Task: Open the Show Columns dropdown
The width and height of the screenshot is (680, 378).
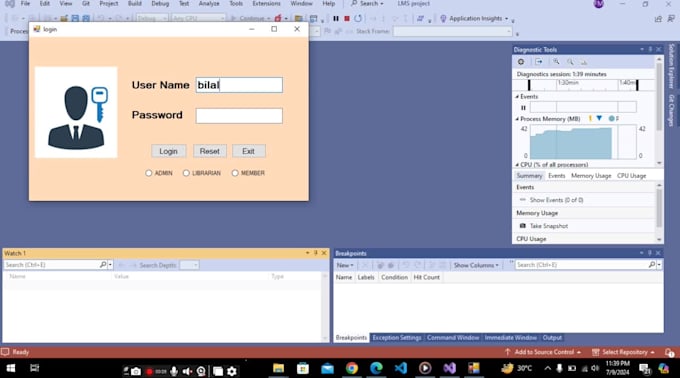Action: [476, 265]
